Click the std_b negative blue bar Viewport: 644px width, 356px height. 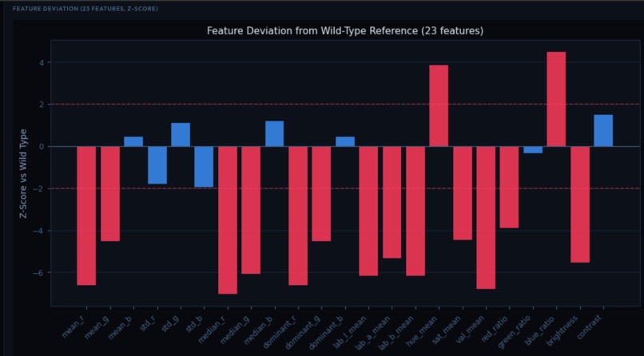pos(204,167)
